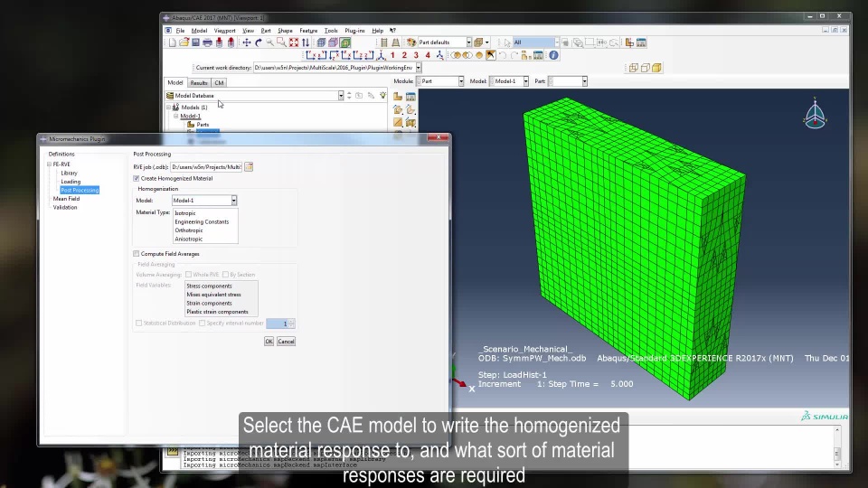Viewport: 868px width, 488px height.
Task: Open the Tools menu
Action: point(331,31)
